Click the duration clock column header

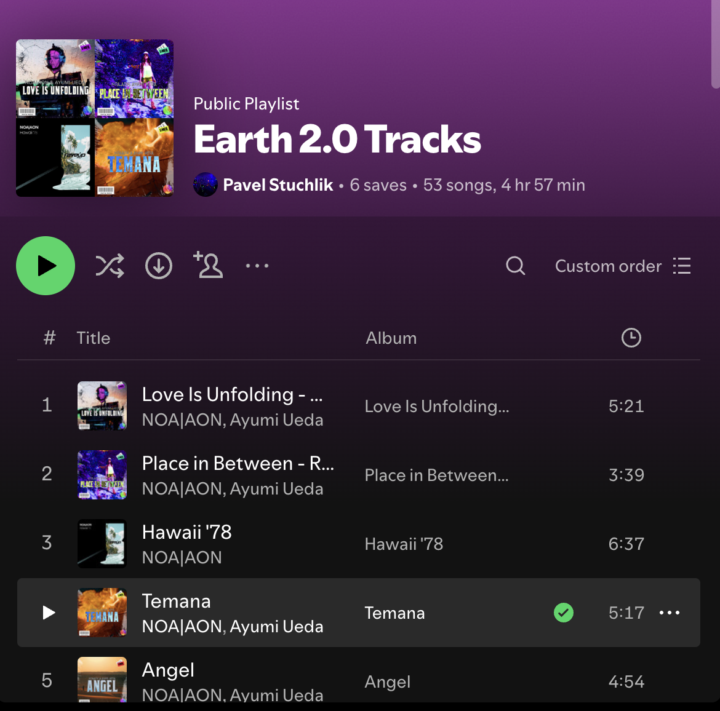tap(631, 338)
